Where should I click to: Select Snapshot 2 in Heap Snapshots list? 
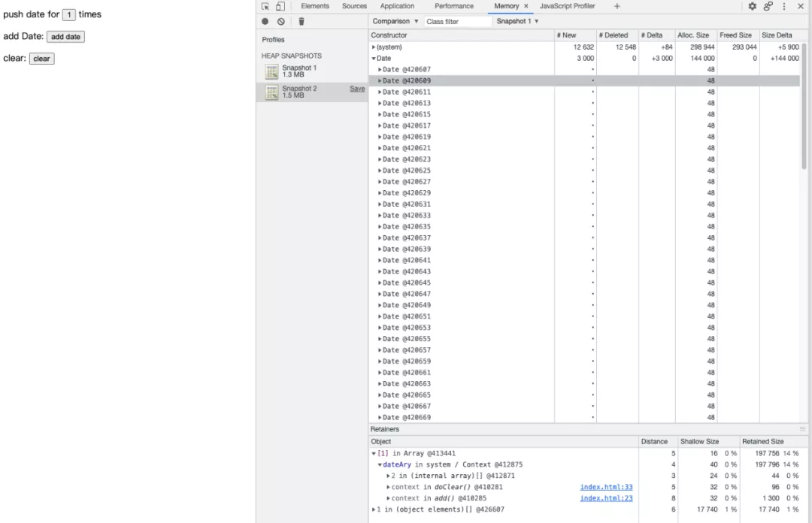click(x=312, y=92)
